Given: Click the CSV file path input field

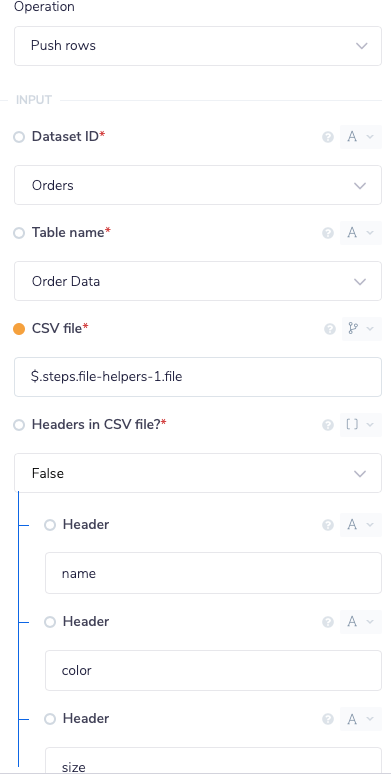Looking at the screenshot, I should tap(198, 377).
